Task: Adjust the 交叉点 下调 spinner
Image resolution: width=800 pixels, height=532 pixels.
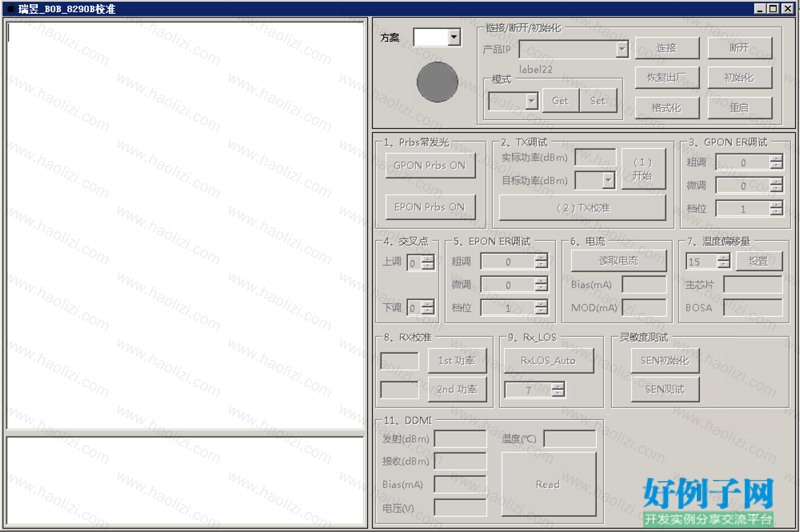Action: click(x=420, y=308)
